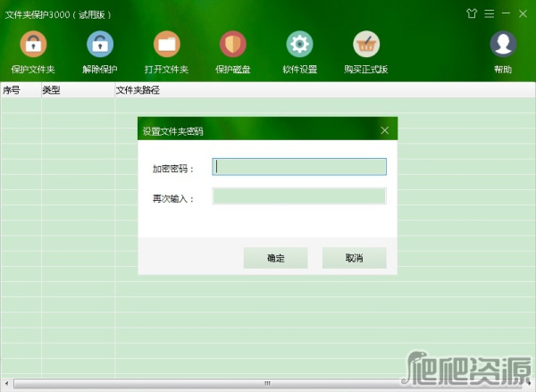536x392 pixels.
Task: Click the 类型 column header
Action: pos(78,90)
